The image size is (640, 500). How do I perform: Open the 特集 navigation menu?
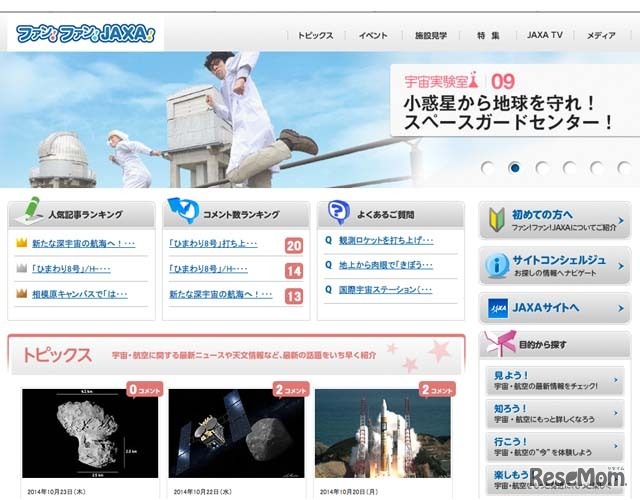click(488, 36)
